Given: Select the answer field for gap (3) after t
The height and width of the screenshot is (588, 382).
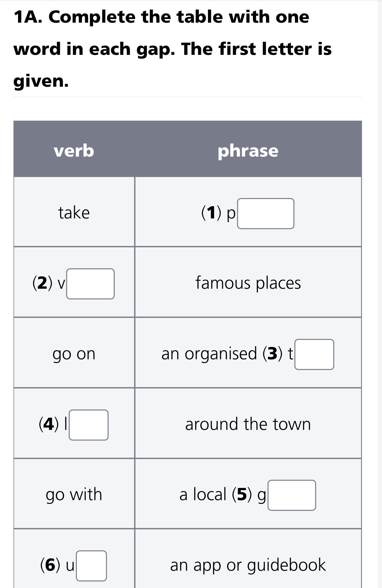Looking at the screenshot, I should tap(314, 355).
